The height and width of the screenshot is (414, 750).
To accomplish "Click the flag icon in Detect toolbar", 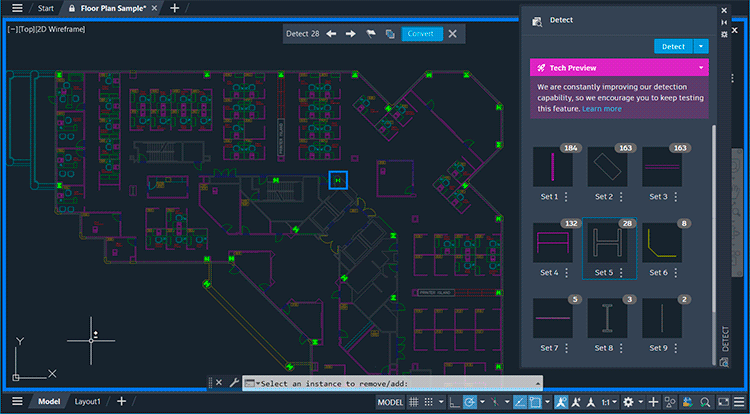I will [x=371, y=34].
